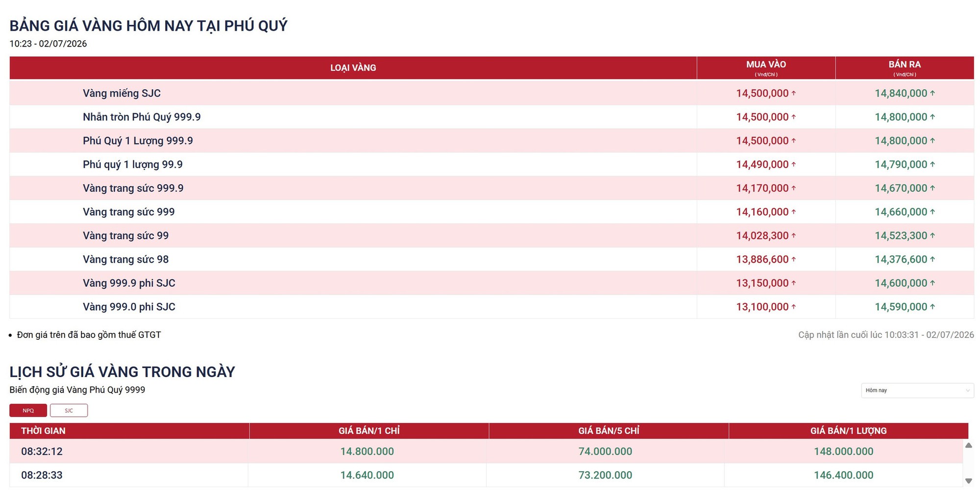
Task: Select the Nhẫn tròn Phú Quý 999.9 row
Action: pos(491,117)
